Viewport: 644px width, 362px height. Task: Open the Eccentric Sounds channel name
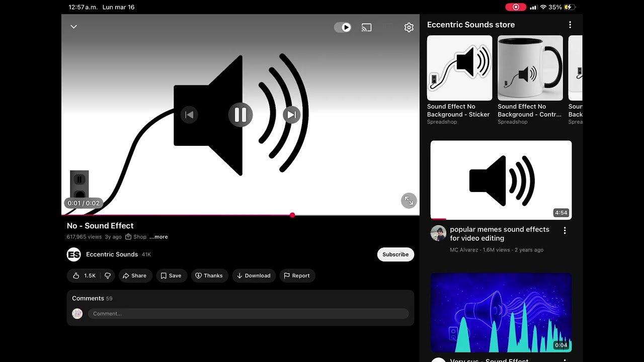[112, 254]
